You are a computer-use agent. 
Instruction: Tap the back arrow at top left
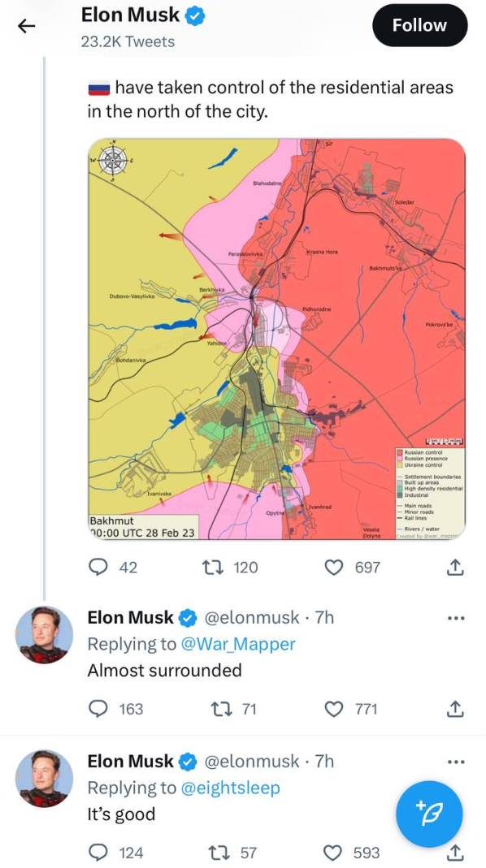(26, 25)
